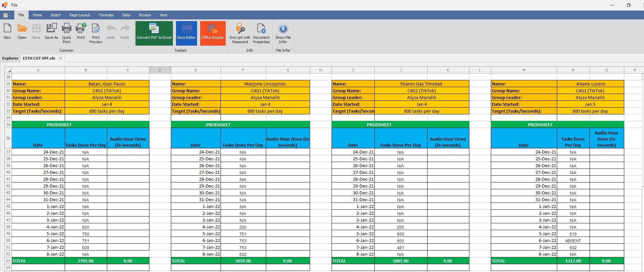Open the Page Layout ribbon tab
Screen dimensions: 644x272
pyautogui.click(x=80, y=15)
